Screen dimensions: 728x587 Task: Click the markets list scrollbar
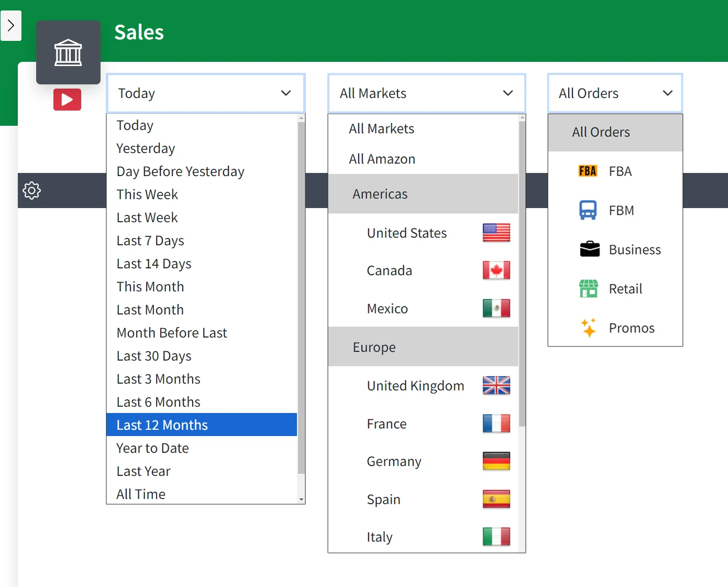coord(522,274)
